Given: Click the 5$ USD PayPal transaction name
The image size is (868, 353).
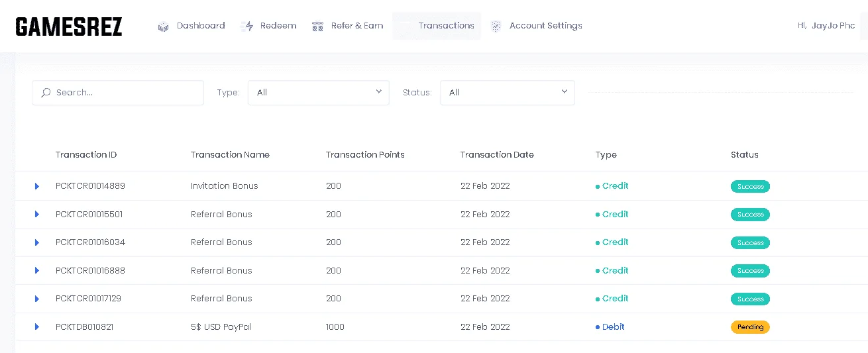Looking at the screenshot, I should click(221, 327).
